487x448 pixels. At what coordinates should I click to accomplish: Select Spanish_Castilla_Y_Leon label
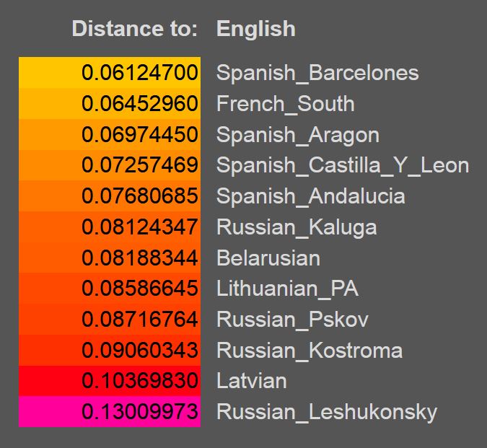click(343, 165)
